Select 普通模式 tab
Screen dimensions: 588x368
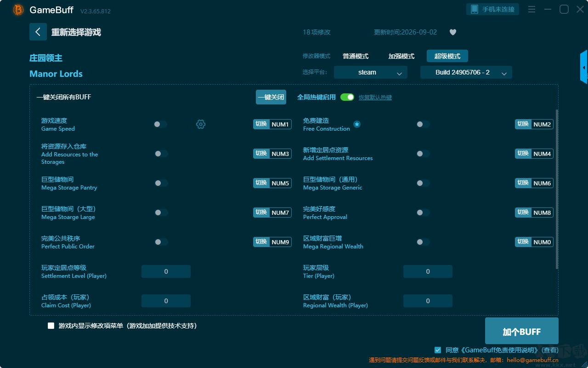click(356, 56)
